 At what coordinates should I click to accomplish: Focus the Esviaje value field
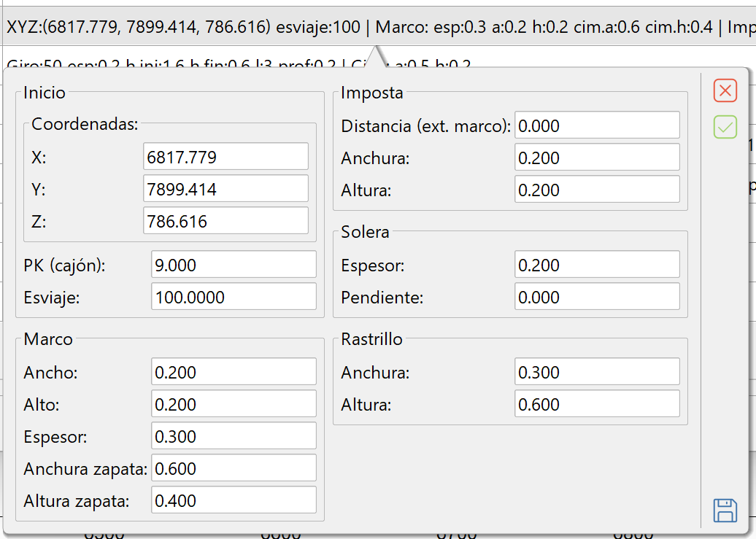point(234,297)
